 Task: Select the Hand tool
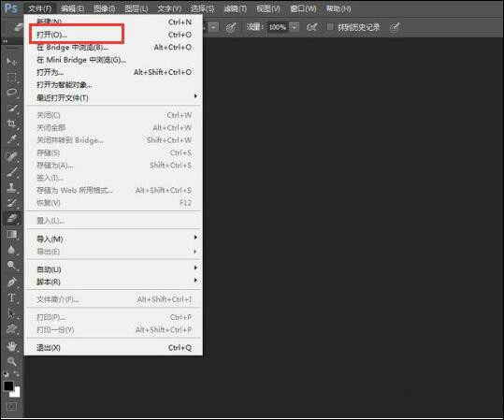point(12,346)
